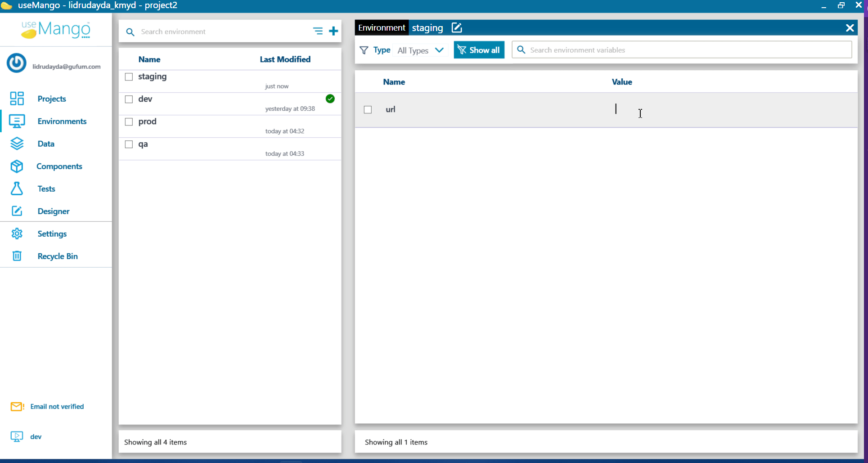
Task: Click the Email not verified envelope icon
Action: point(17,407)
